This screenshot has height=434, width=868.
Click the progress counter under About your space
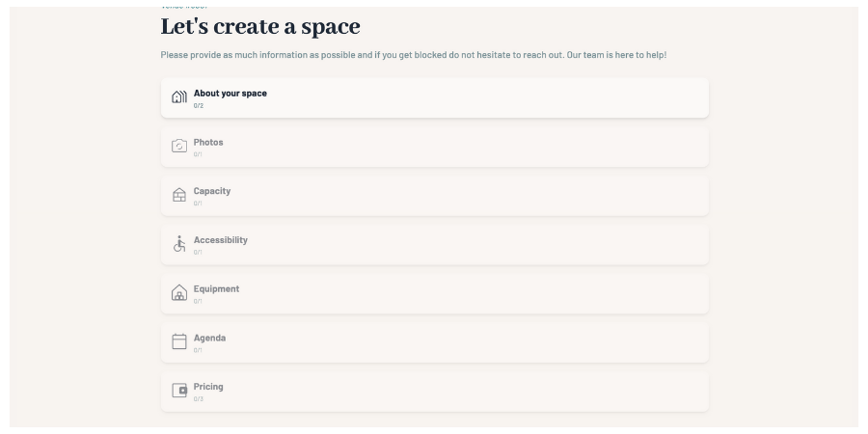tap(198, 106)
